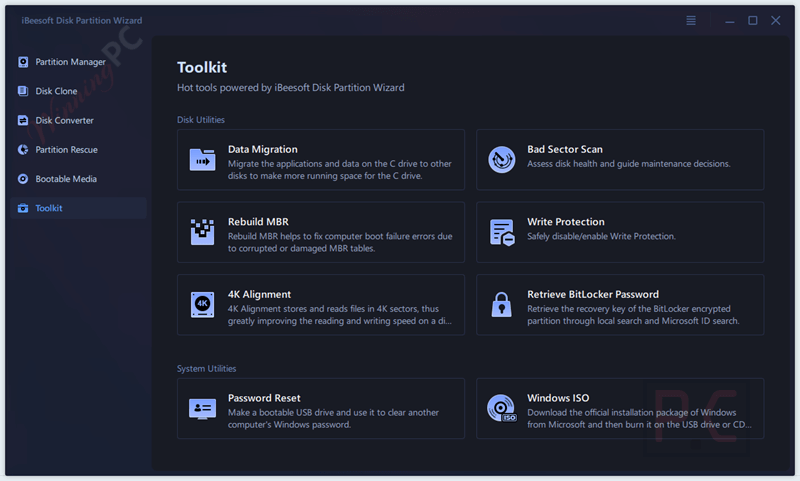Image resolution: width=800 pixels, height=481 pixels.
Task: Click 'Hot tools powered by iBeesoft' subtitle
Action: point(290,88)
